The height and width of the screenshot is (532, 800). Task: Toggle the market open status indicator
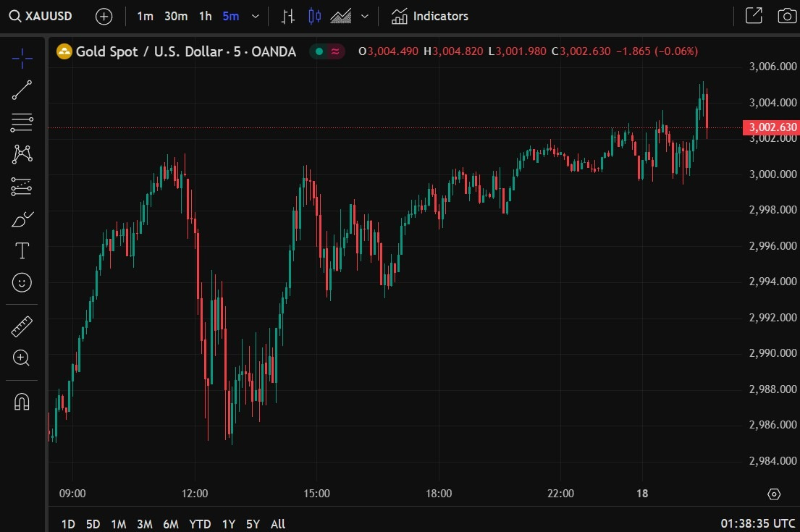(x=319, y=51)
